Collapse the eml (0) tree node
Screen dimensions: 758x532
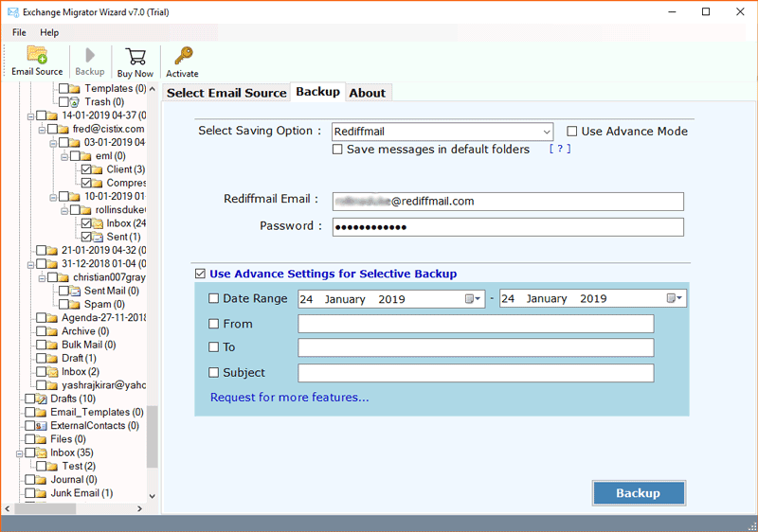pos(64,156)
